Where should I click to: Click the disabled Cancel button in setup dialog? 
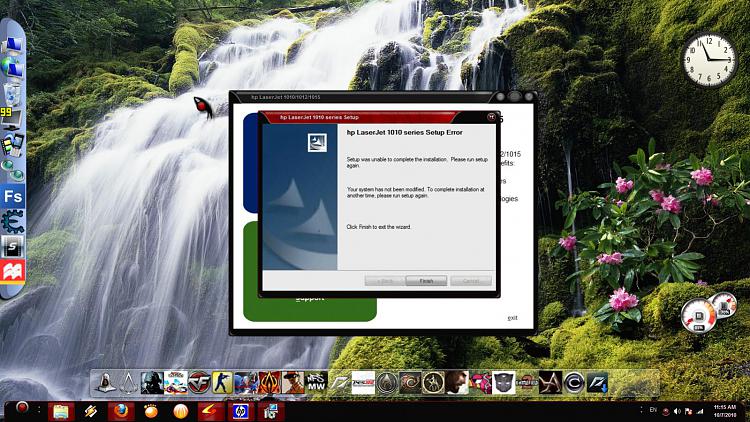coord(471,281)
